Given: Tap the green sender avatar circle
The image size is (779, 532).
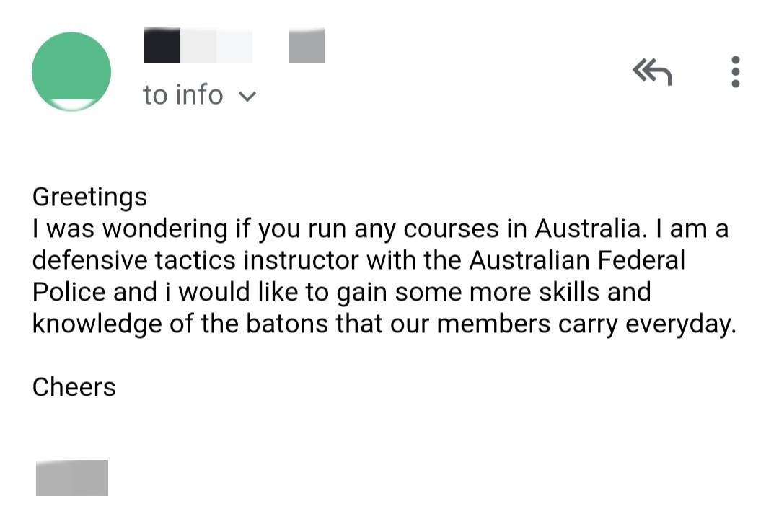Looking at the screenshot, I should coord(71,71).
